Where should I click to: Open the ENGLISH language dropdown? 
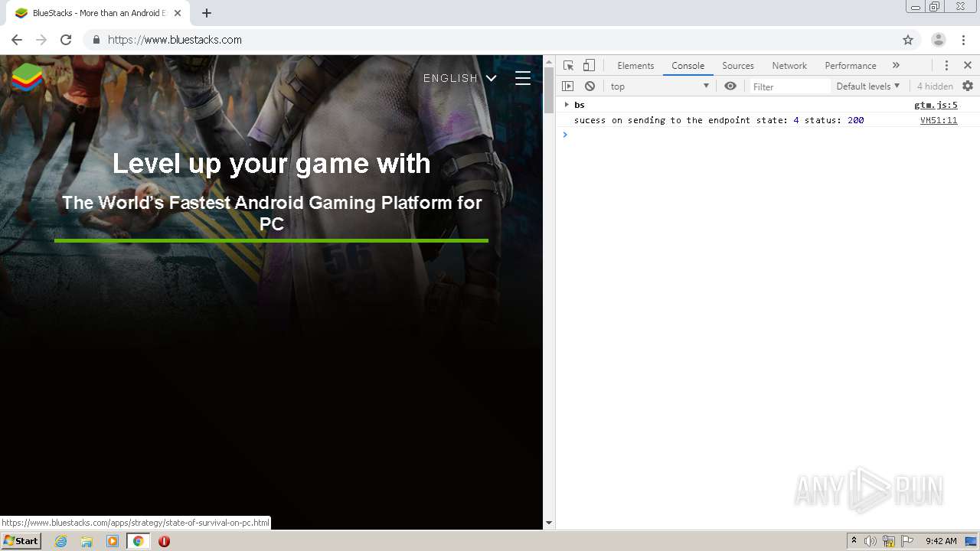point(459,78)
